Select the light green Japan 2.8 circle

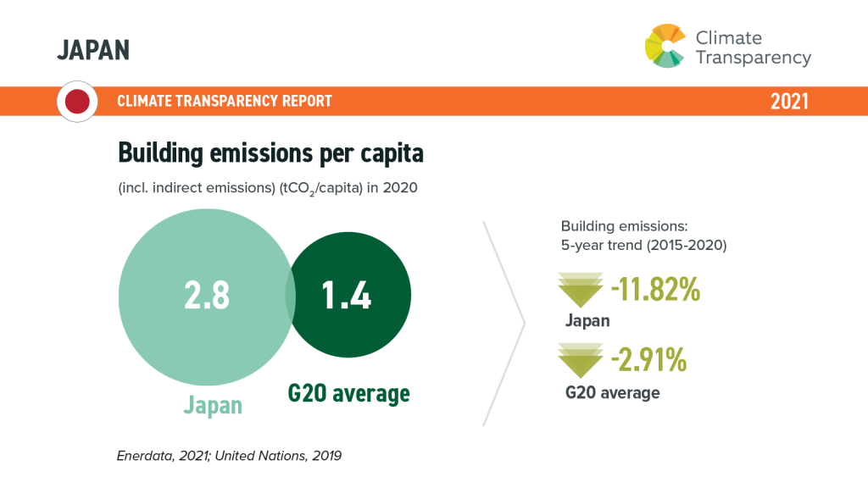pos(207,297)
